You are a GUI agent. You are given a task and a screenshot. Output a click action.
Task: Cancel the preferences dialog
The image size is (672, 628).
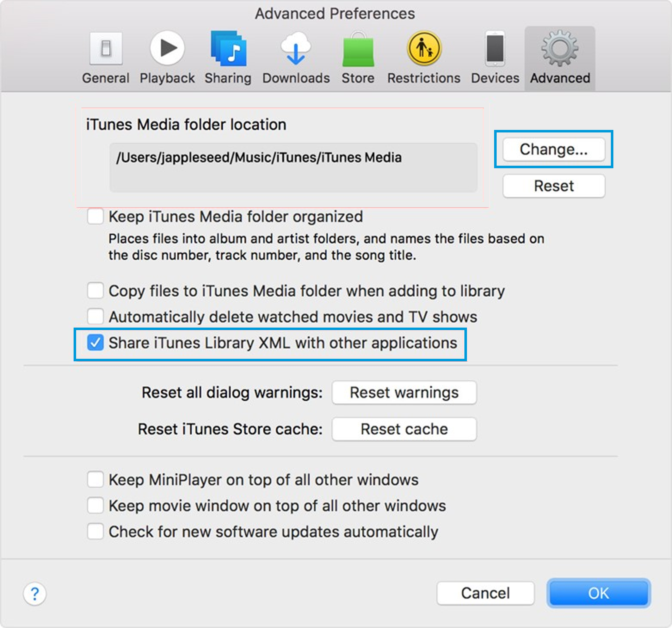(x=485, y=593)
